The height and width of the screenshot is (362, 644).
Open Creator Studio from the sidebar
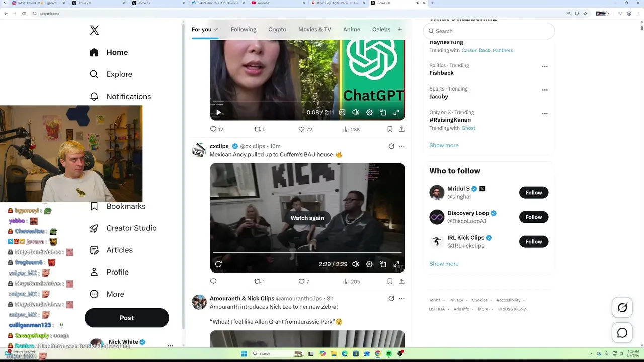click(x=123, y=228)
